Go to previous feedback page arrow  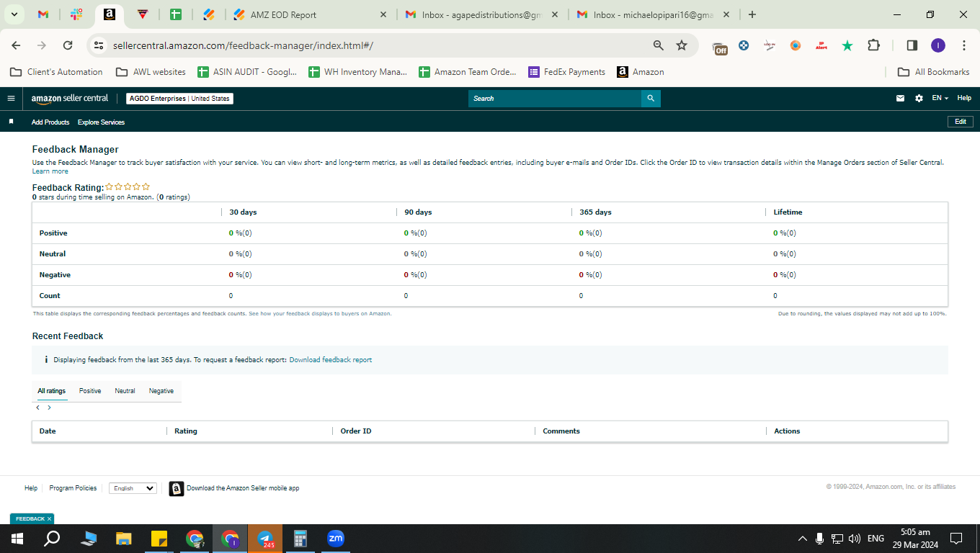point(38,408)
